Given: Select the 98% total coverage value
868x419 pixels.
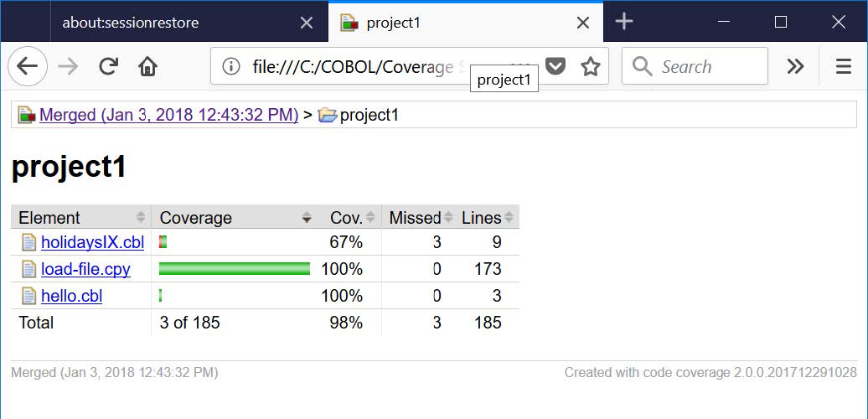Looking at the screenshot, I should [347, 322].
